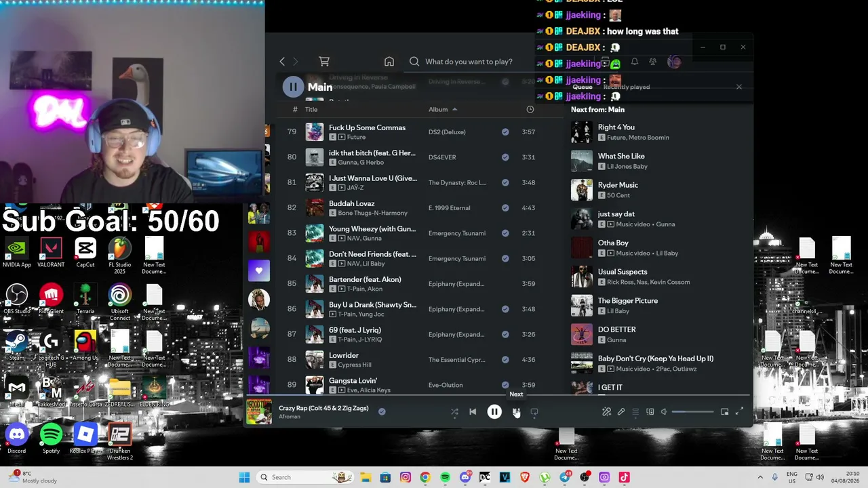Click the magnifier icon in Spotify search

coord(414,62)
